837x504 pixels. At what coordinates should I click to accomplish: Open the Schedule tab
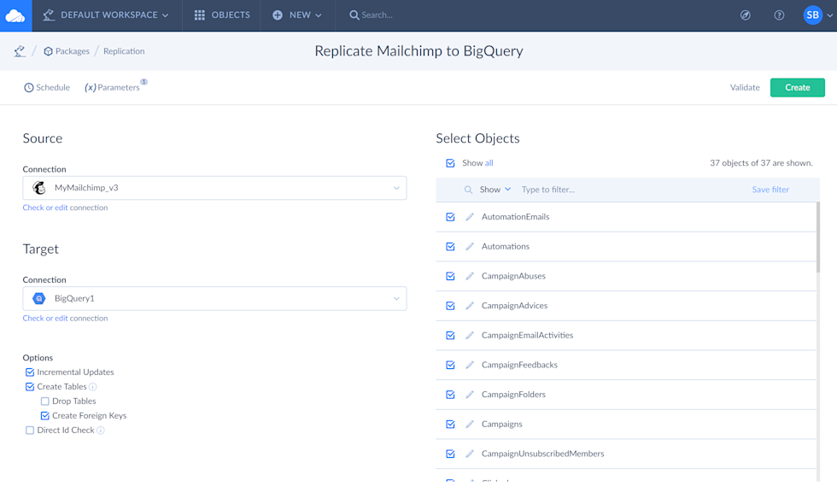coord(47,87)
